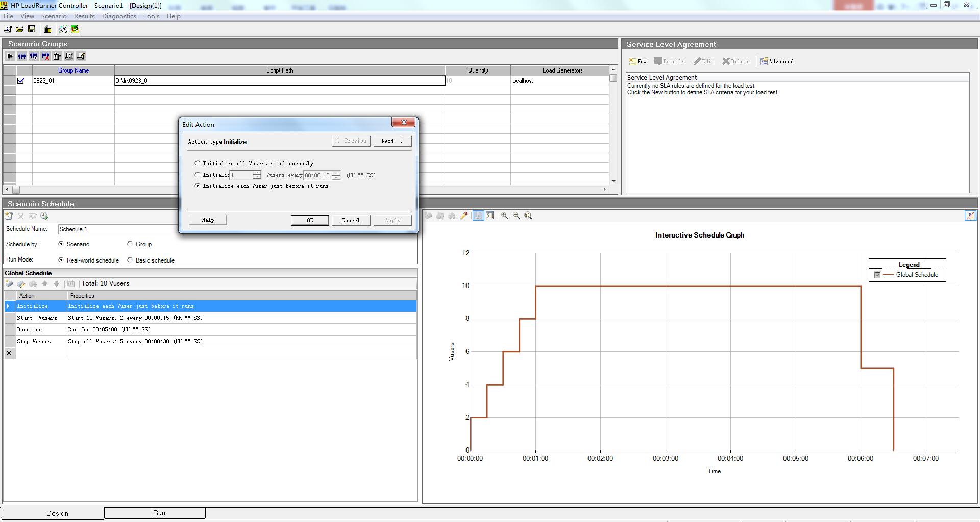Confirm Edit Action with OK
Screen dimensions: 980x522
310,220
